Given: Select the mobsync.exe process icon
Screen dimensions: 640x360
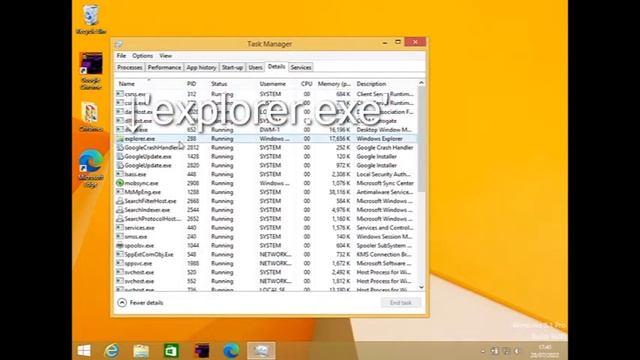Looking at the screenshot, I should [x=120, y=183].
